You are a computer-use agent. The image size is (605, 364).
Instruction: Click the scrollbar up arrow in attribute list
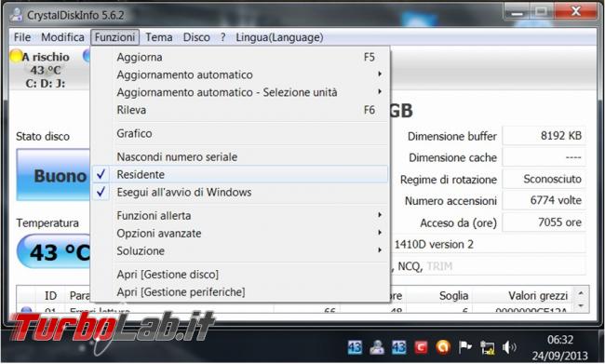581,293
